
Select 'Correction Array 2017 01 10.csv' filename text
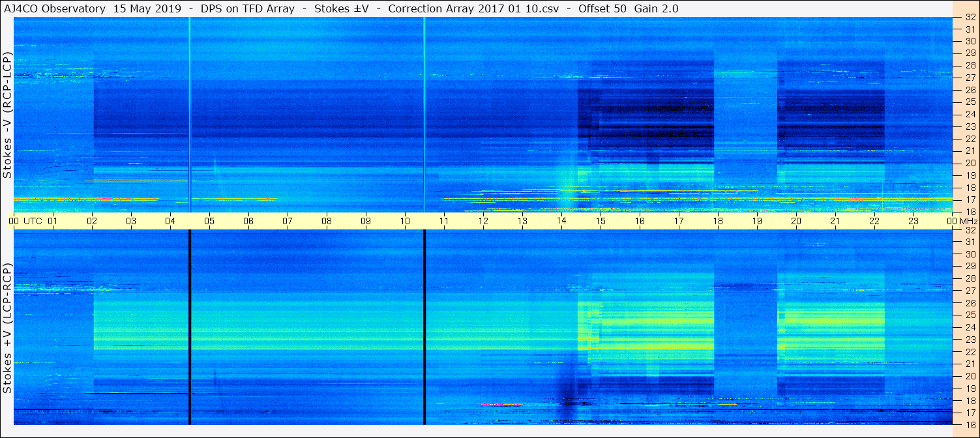475,8
